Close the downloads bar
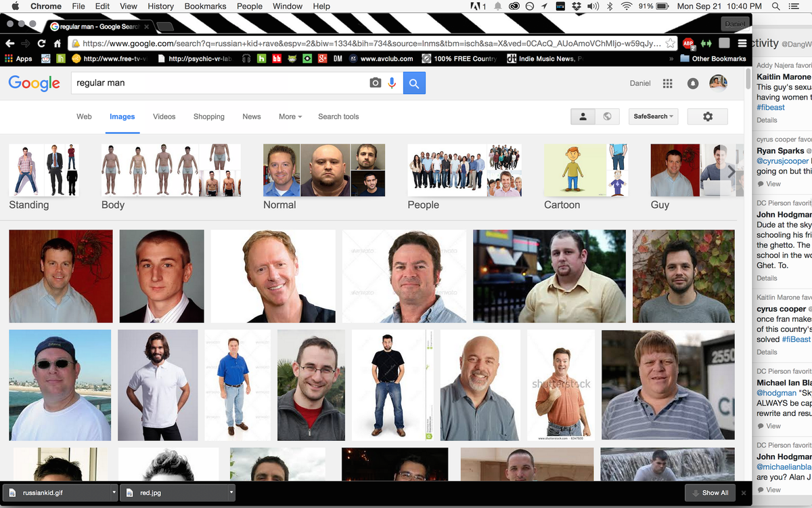This screenshot has width=812, height=508. pos(744,493)
